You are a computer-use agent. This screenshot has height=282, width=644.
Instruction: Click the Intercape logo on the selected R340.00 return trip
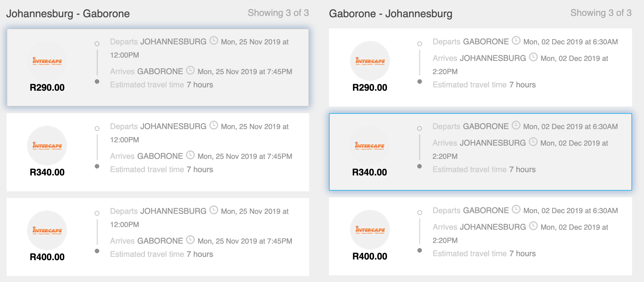pos(370,145)
